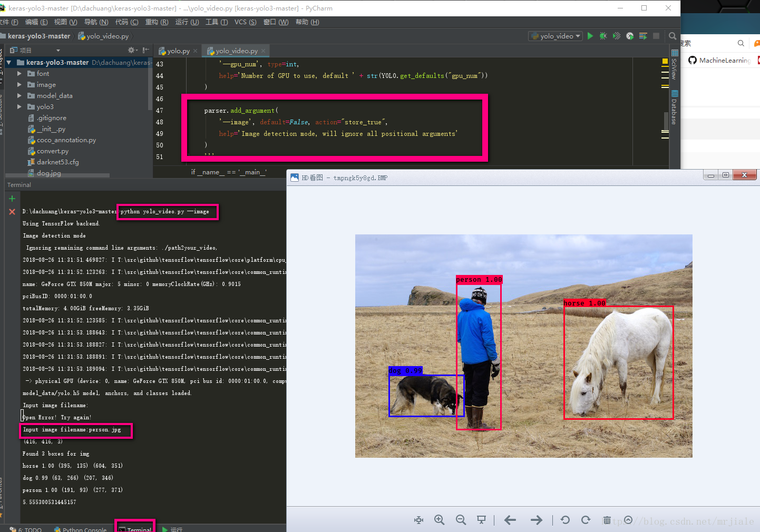Image resolution: width=760 pixels, height=532 pixels.
Task: Select convert.py in project tree
Action: (x=48, y=151)
